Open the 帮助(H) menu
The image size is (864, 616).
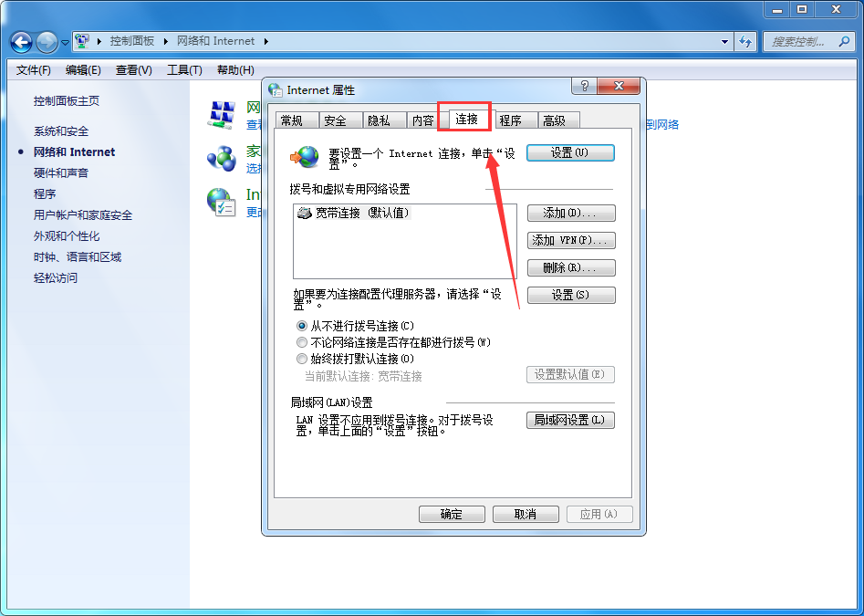coord(235,70)
